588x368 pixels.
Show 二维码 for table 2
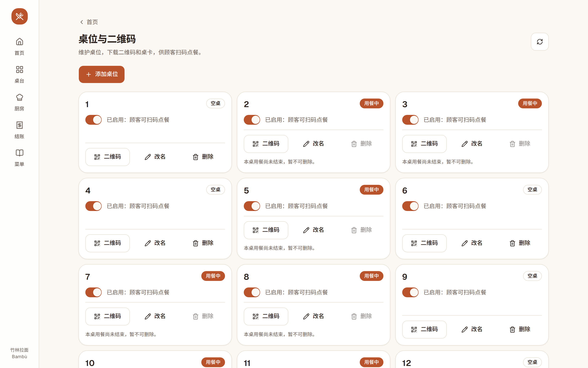tap(266, 144)
